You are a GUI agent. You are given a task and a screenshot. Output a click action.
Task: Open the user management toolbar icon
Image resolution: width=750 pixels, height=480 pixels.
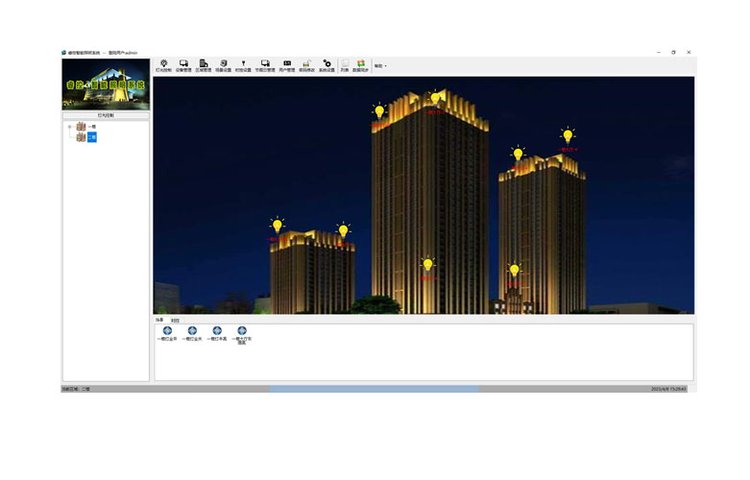(286, 65)
